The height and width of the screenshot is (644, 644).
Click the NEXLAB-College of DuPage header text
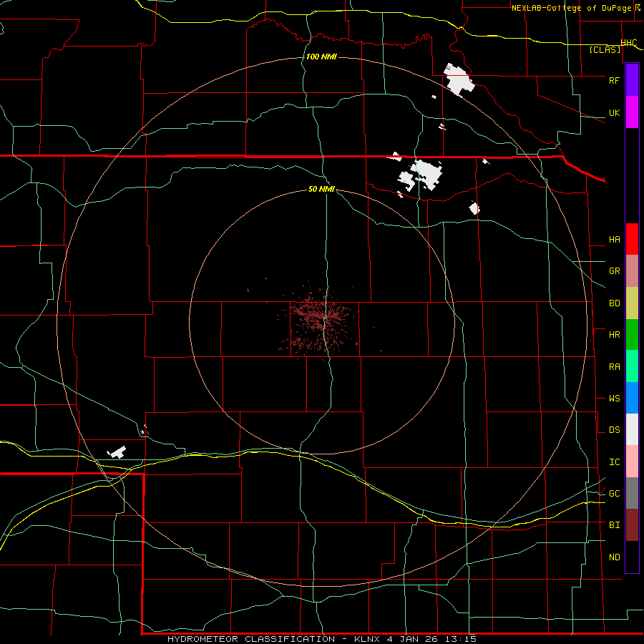click(571, 8)
